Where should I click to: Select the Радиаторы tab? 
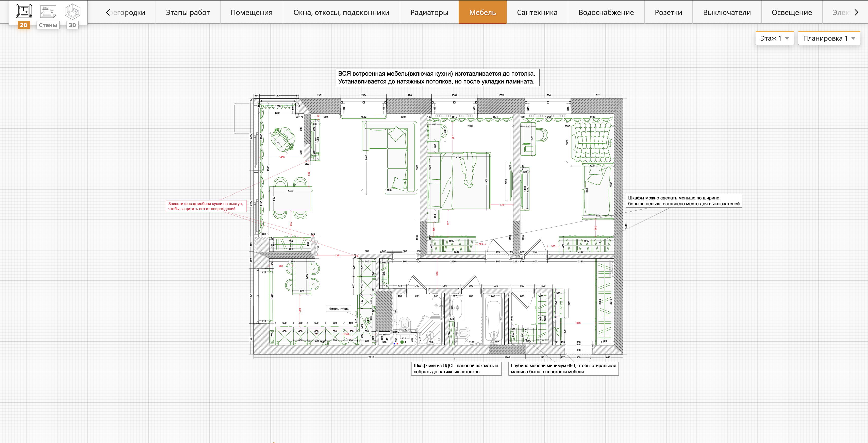point(429,12)
